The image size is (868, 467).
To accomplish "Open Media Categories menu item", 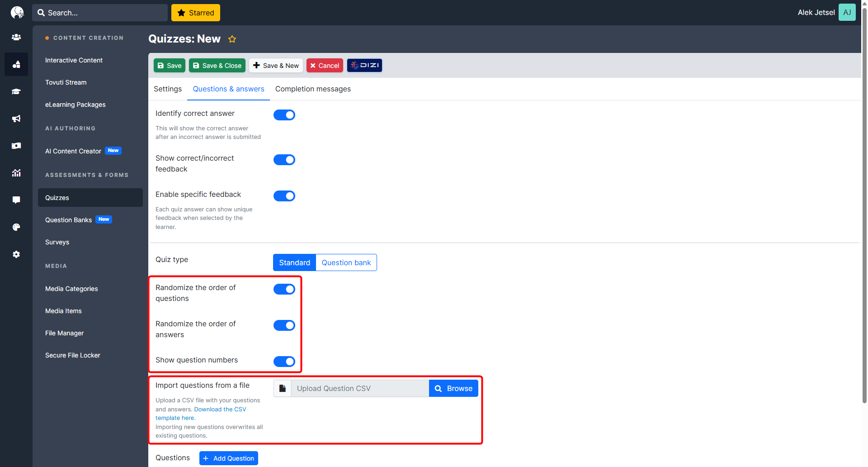I will [71, 289].
